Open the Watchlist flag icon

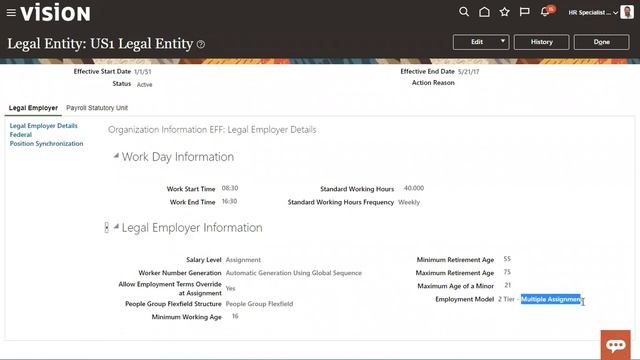coord(524,12)
